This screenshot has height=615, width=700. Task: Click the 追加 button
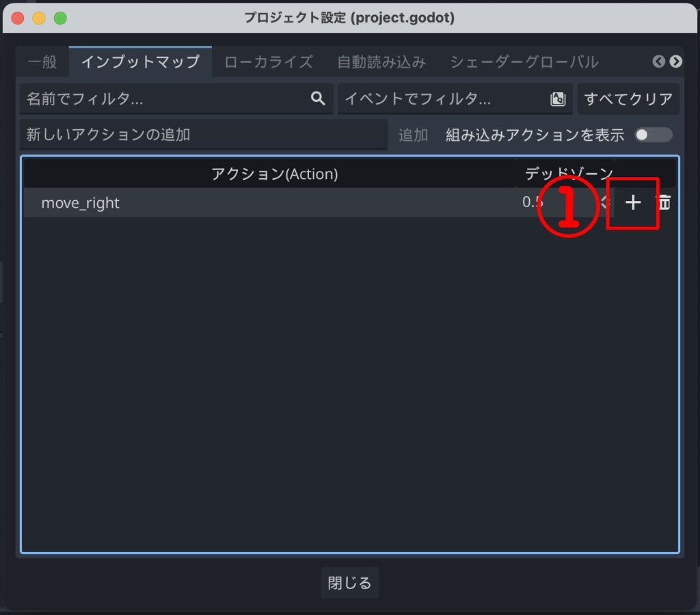point(414,135)
